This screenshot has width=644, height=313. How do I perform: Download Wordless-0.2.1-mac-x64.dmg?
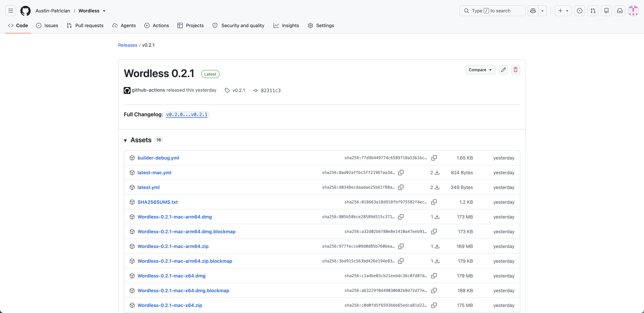[x=172, y=276]
